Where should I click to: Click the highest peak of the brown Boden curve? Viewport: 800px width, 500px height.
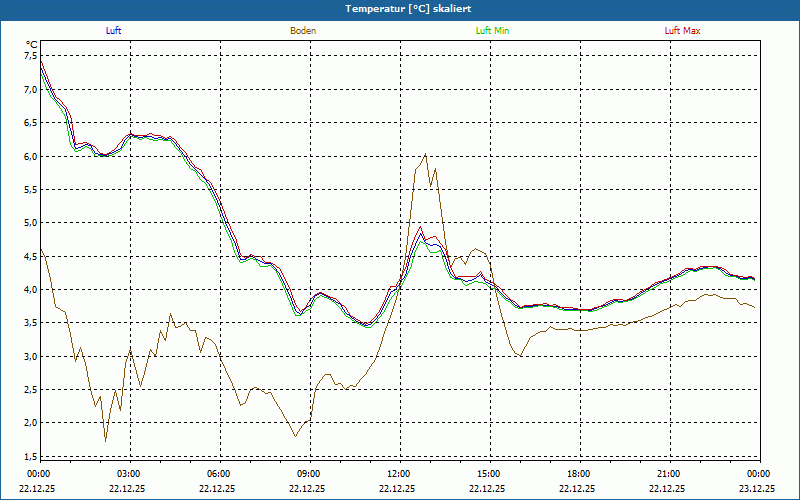pos(426,154)
